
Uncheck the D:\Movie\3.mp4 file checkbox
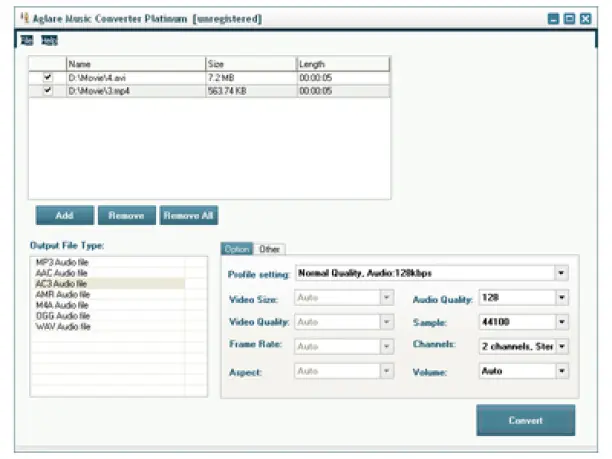tap(48, 91)
